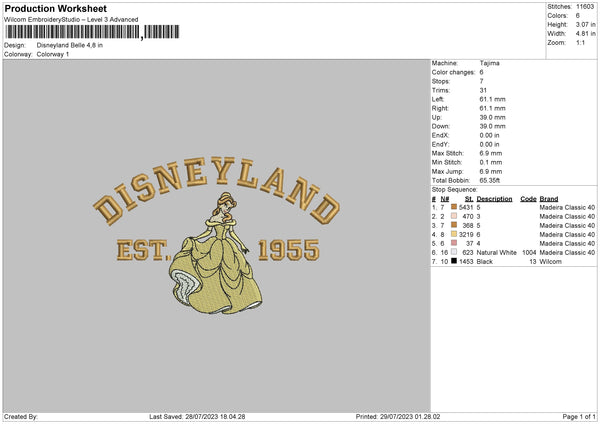Select the Width value 4.81 in
The image size is (600, 424).
585,34
